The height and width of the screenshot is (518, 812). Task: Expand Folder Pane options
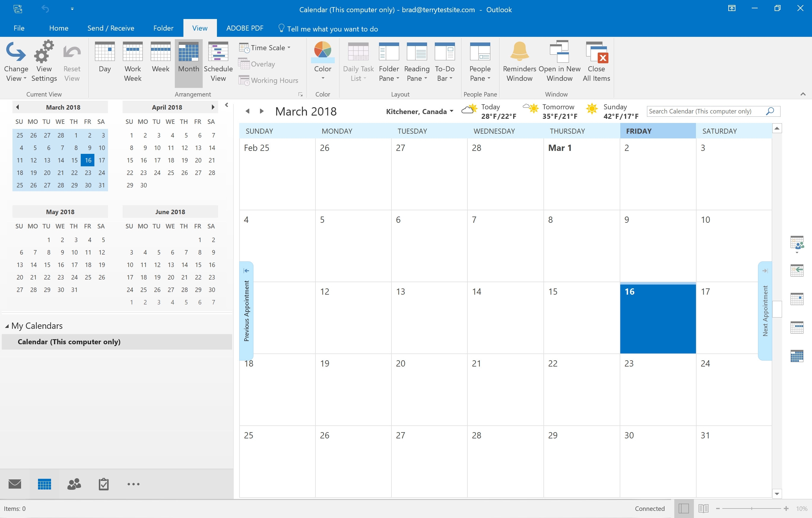[388, 78]
